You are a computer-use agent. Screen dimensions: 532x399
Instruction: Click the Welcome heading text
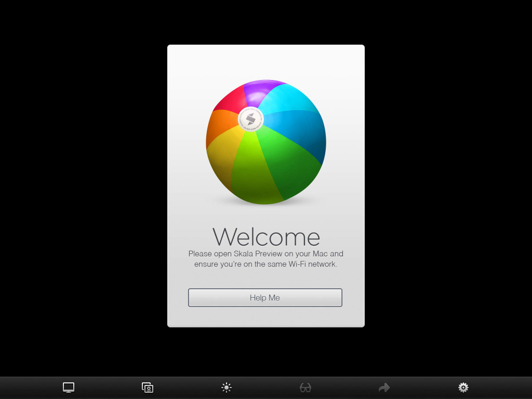coord(266,236)
